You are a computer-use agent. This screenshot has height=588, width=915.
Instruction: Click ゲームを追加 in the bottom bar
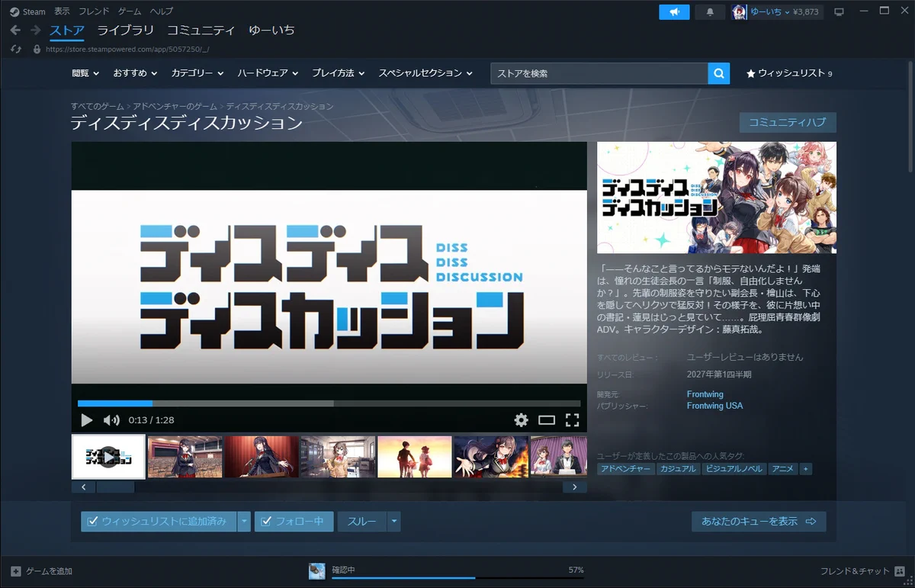coord(41,571)
